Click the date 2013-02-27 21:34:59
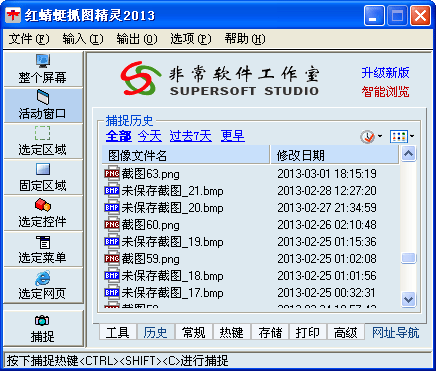Screen dimensions: 436x371 click(327, 208)
